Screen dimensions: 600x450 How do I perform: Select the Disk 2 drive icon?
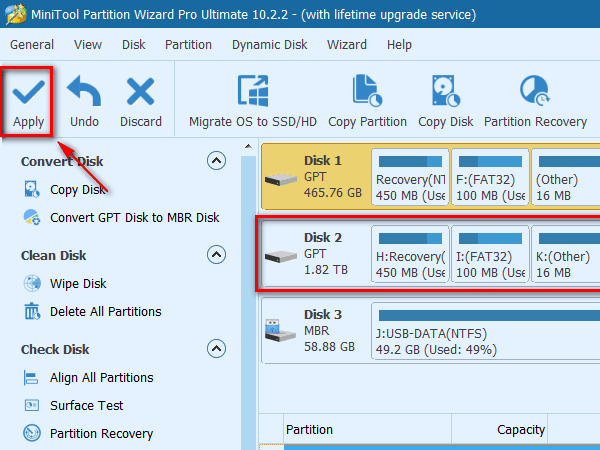[x=281, y=256]
